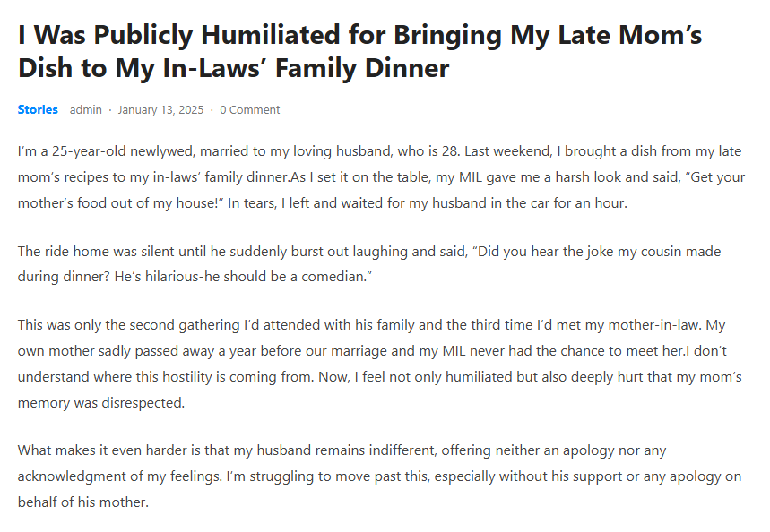770x532 pixels.
Task: Open the 0 Comment link
Action: [250, 110]
